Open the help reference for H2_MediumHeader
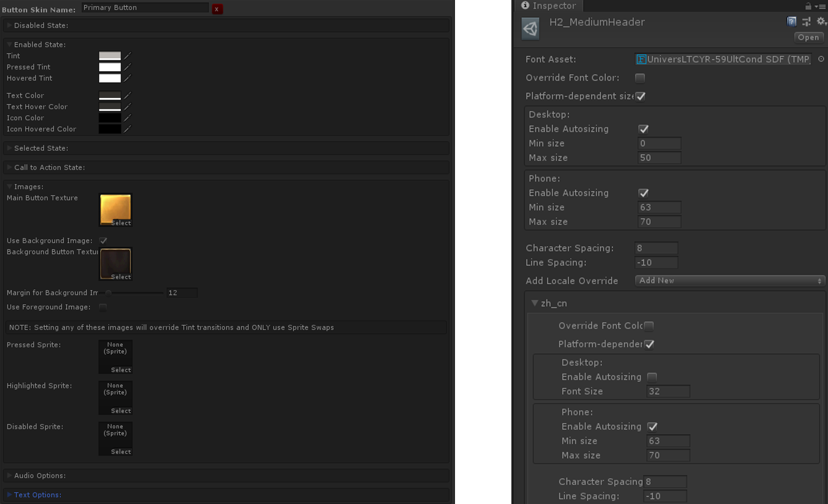Viewport: 828px width, 504px height. point(792,22)
